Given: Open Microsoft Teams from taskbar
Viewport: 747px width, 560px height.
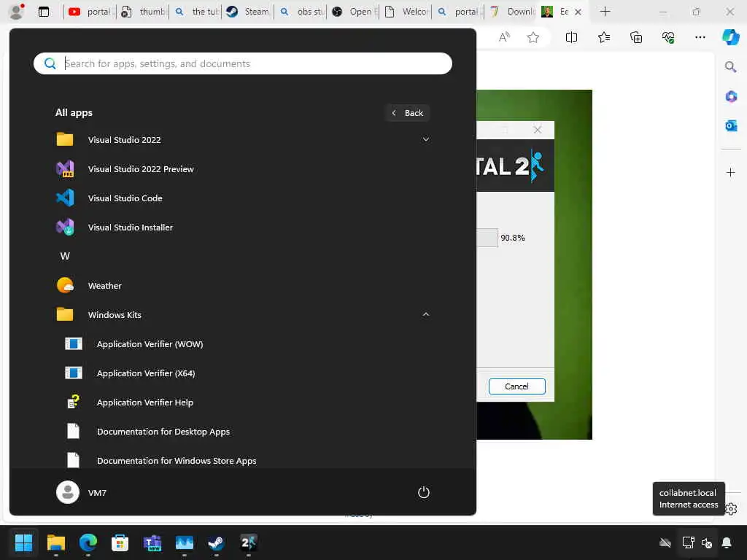Looking at the screenshot, I should coord(152,542).
